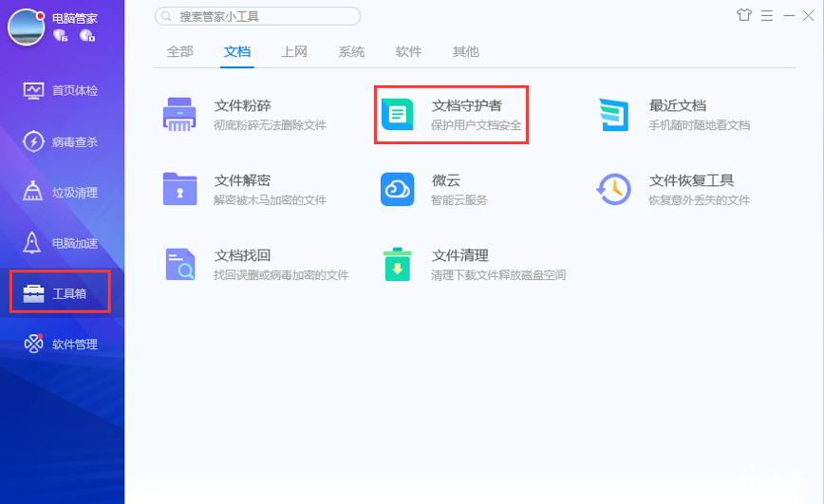Image resolution: width=824 pixels, height=504 pixels.
Task: Select the 文档 tab
Action: pos(237,51)
